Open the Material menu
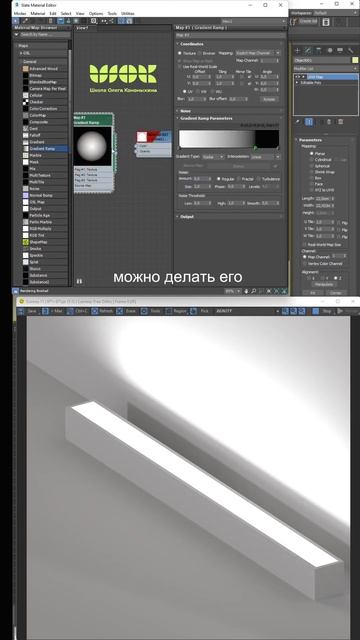The width and height of the screenshot is (360, 640). (x=38, y=13)
